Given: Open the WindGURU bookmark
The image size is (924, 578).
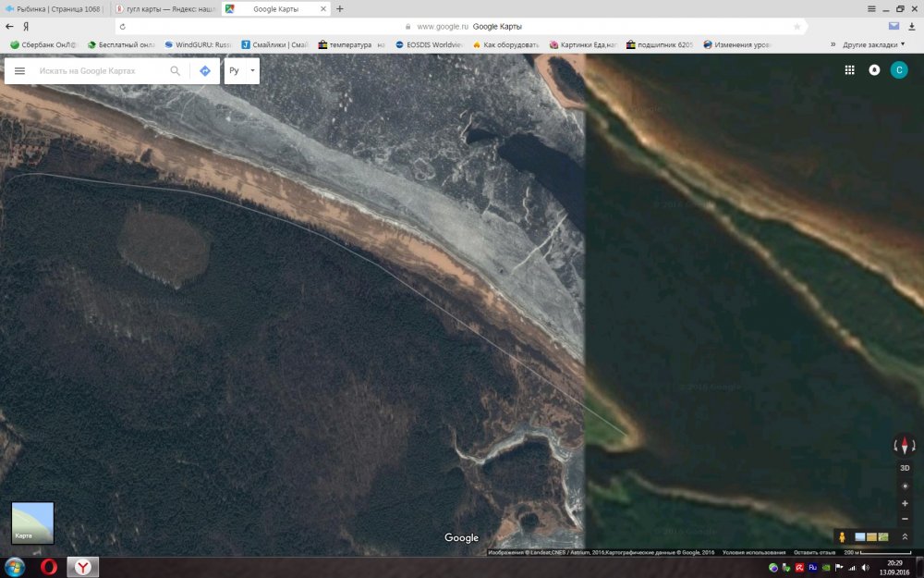Looking at the screenshot, I should pyautogui.click(x=198, y=44).
